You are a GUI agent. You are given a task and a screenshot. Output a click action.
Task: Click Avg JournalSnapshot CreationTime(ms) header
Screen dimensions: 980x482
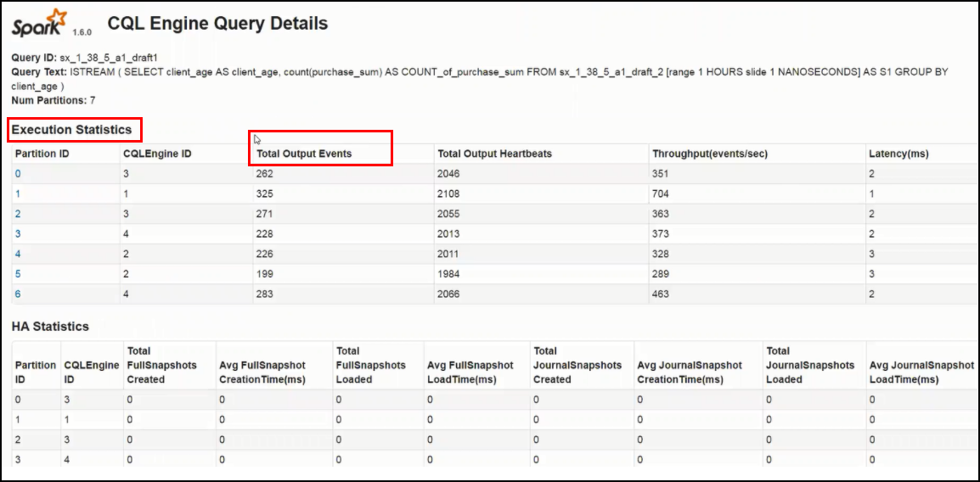690,373
